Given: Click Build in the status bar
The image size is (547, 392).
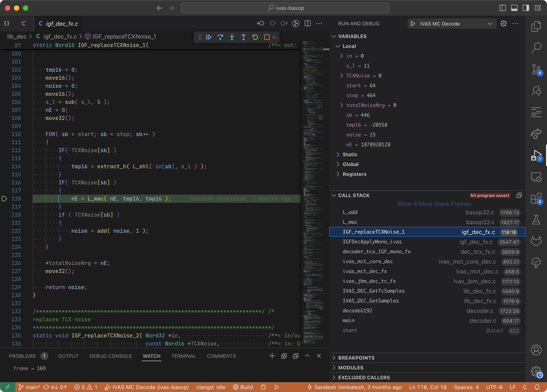Looking at the screenshot, I should (x=243, y=387).
